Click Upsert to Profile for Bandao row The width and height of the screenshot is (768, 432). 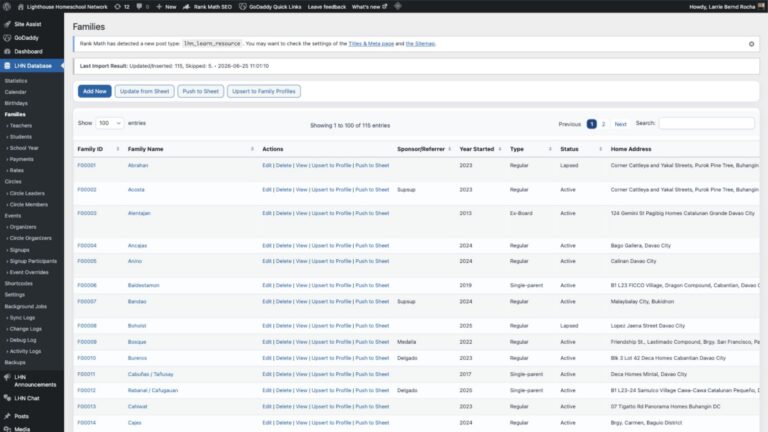pyautogui.click(x=331, y=302)
